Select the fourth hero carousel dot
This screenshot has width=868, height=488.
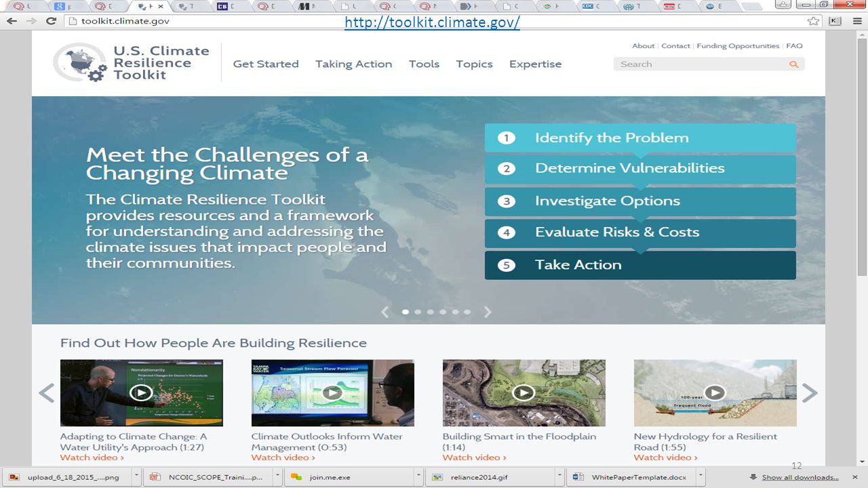click(442, 312)
